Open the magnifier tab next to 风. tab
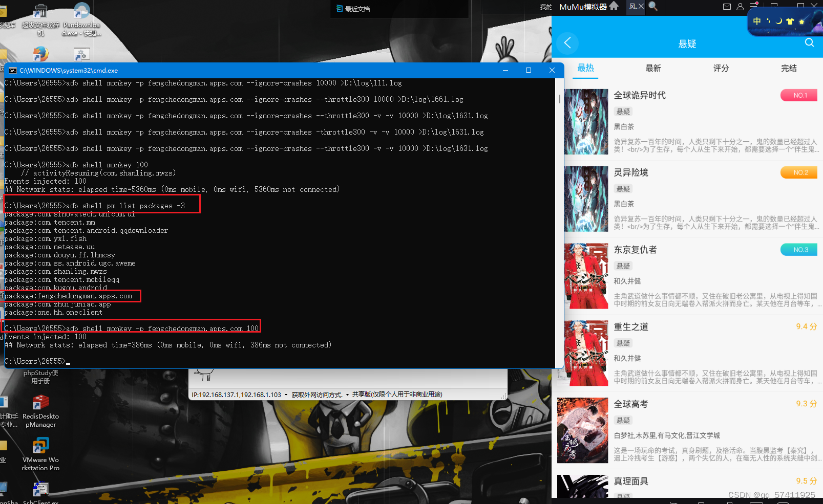This screenshot has width=823, height=504. click(x=653, y=6)
